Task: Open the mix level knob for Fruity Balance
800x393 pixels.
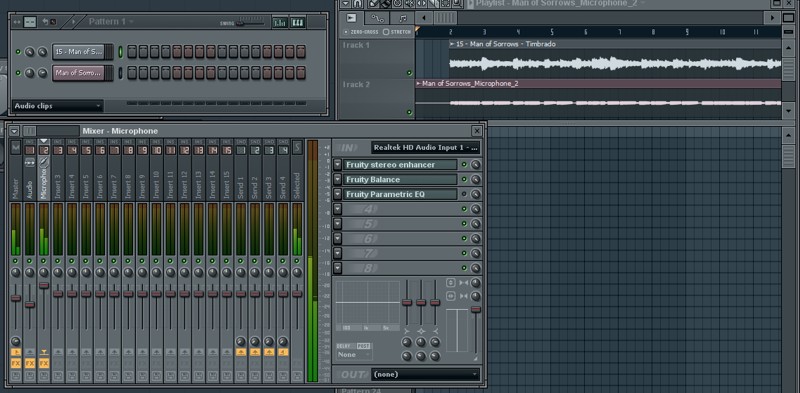Action: click(x=476, y=180)
